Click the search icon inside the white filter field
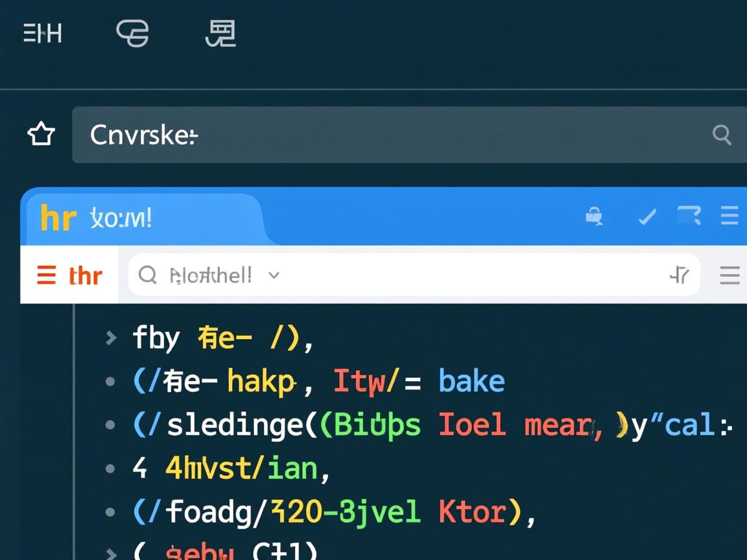The image size is (747, 560). [x=148, y=275]
